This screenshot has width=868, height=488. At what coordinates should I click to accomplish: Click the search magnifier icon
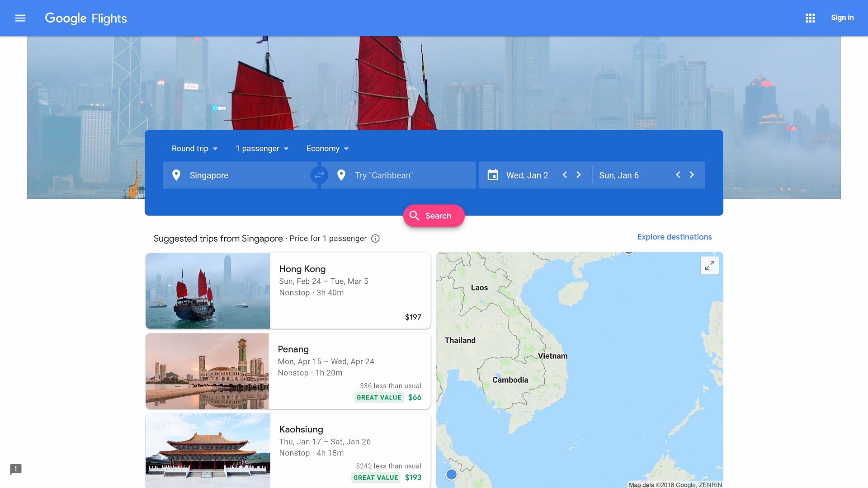(x=414, y=216)
